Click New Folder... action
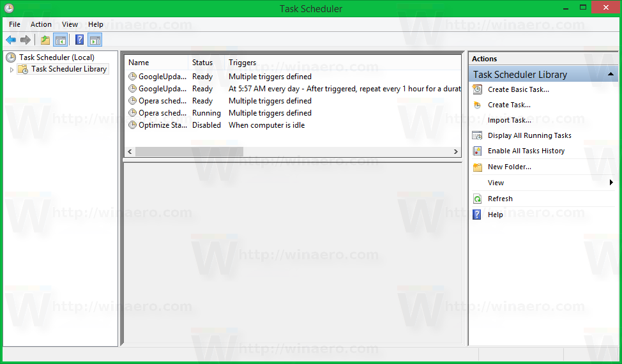 coord(510,167)
